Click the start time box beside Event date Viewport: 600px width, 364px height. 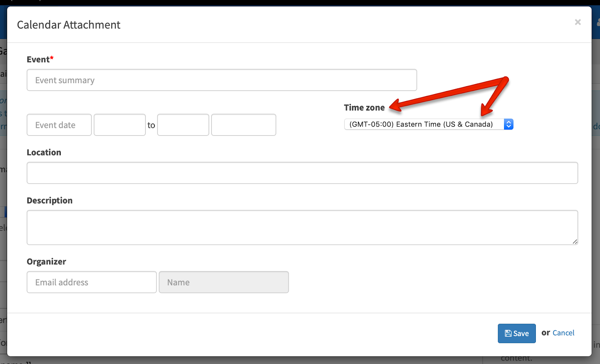pos(120,125)
